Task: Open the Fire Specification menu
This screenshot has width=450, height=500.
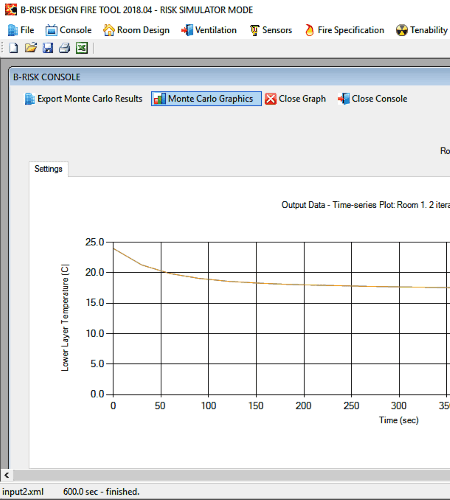Action: pos(344,30)
